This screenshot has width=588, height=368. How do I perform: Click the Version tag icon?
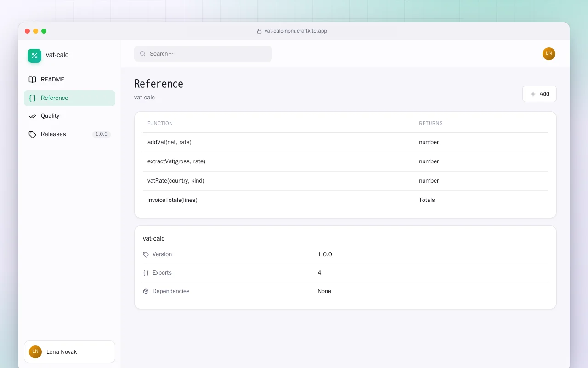(146, 254)
